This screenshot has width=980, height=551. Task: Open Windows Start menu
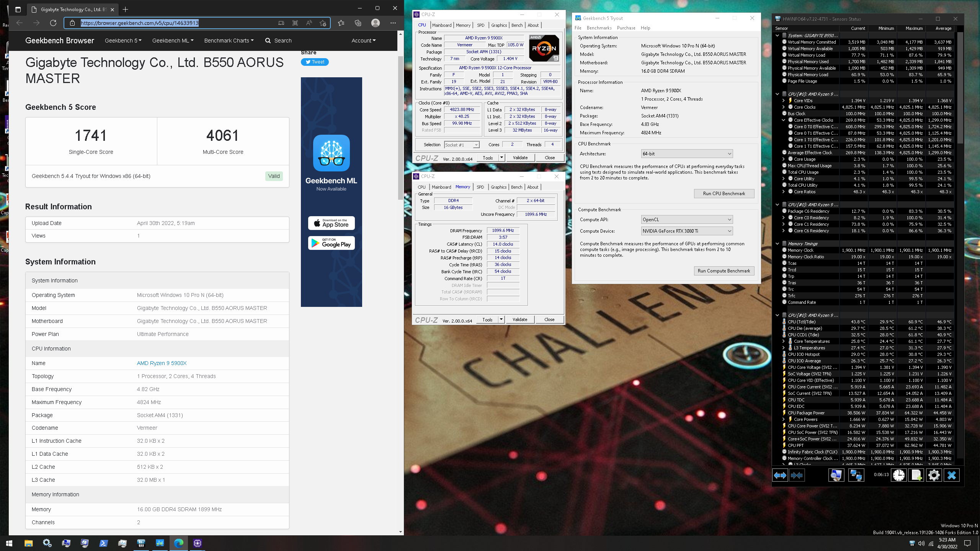tap(9, 543)
